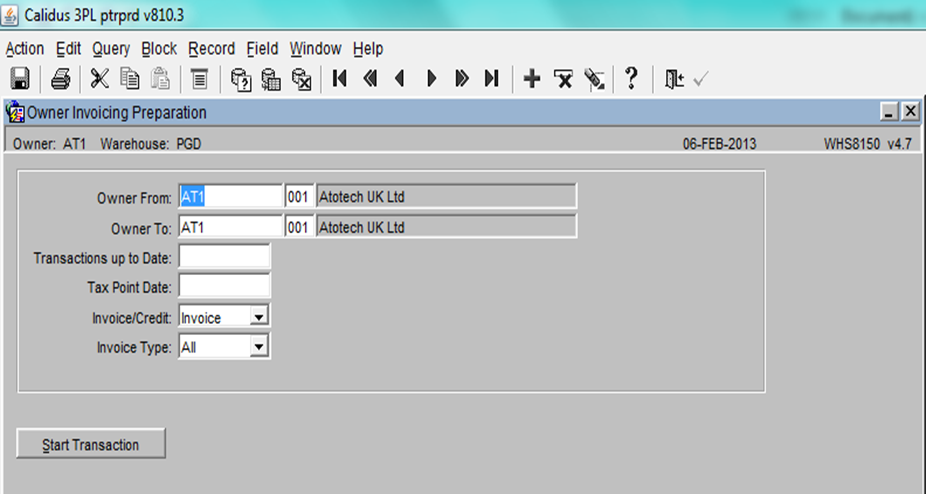Close the Owner Invoicing Preparation window
926x494 pixels.
[911, 112]
